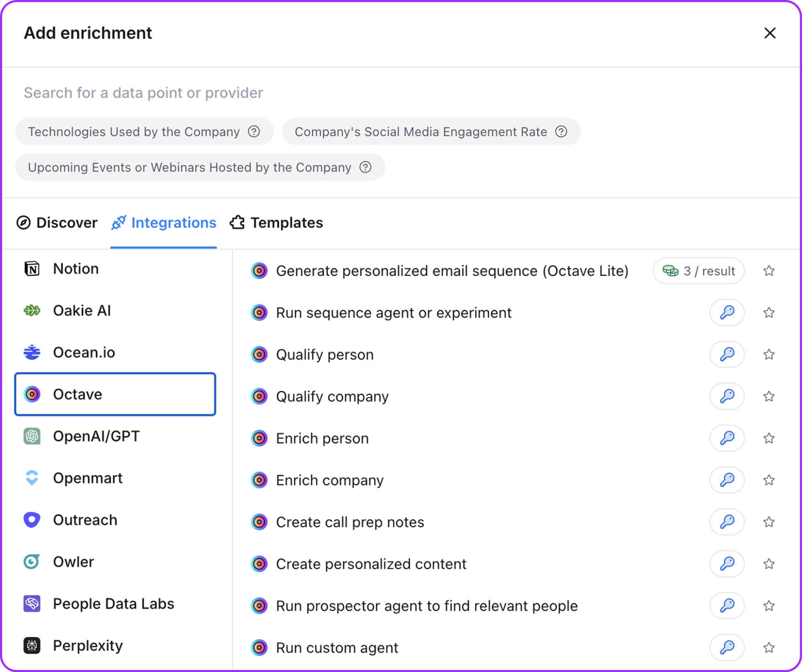Select the Octave provider
The height and width of the screenshot is (672, 802).
click(x=115, y=394)
